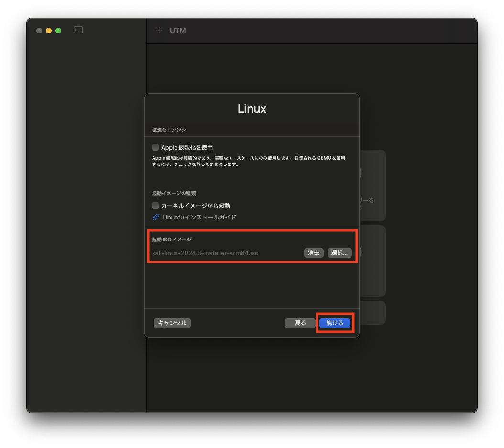Click the blue chain link icon beside Ubuntuインストールガイド
This screenshot has height=448, width=504.
(155, 217)
